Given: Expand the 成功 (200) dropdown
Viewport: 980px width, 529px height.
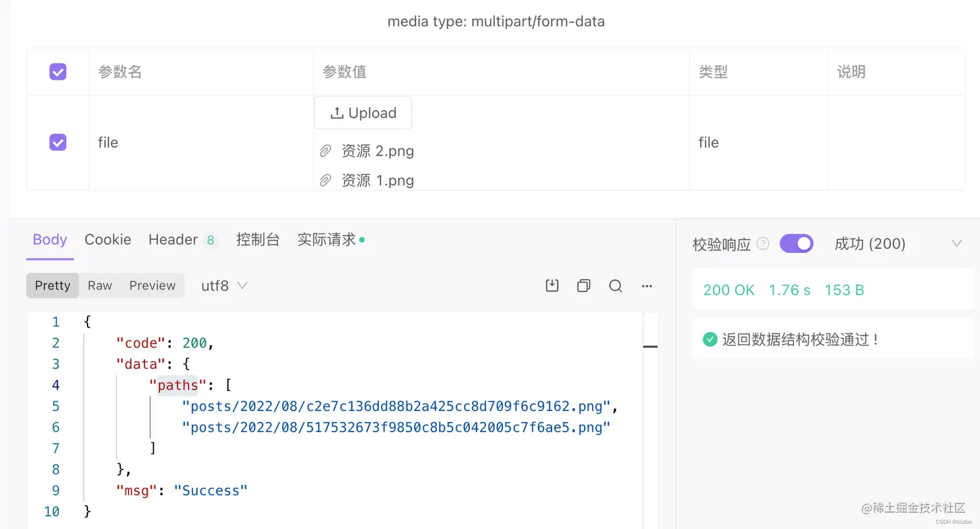Looking at the screenshot, I should pos(870,243).
